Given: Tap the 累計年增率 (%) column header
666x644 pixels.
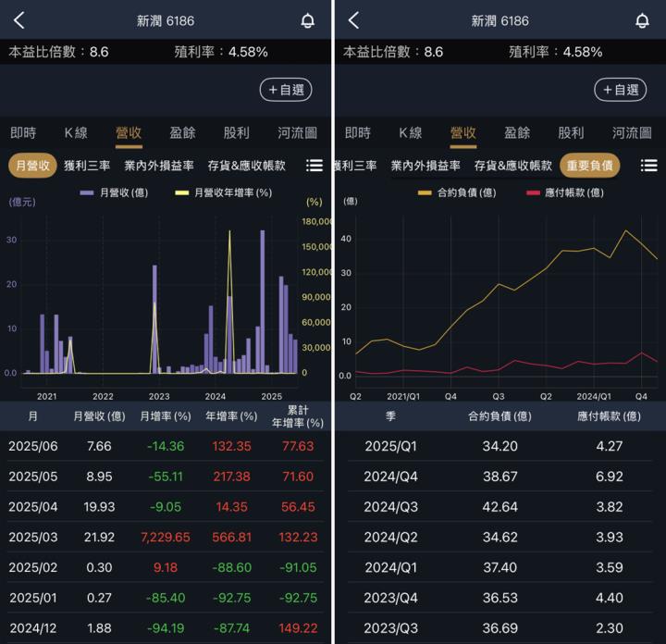Looking at the screenshot, I should (x=297, y=416).
